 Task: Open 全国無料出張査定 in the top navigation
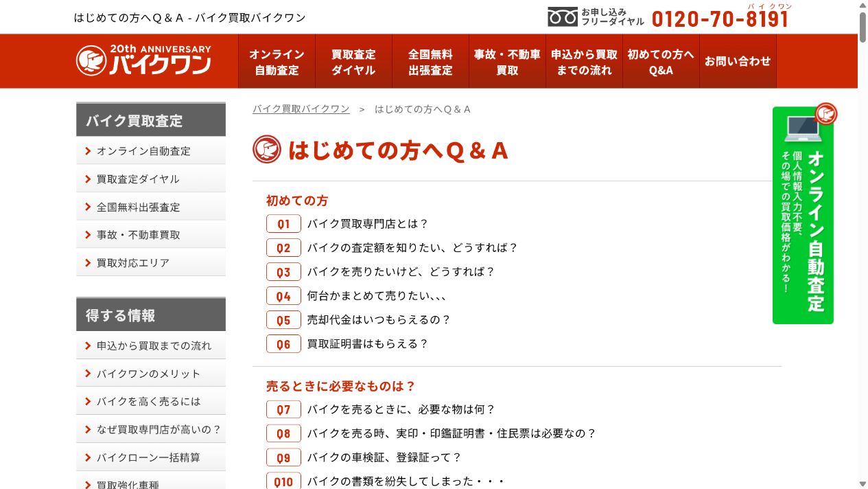[430, 61]
